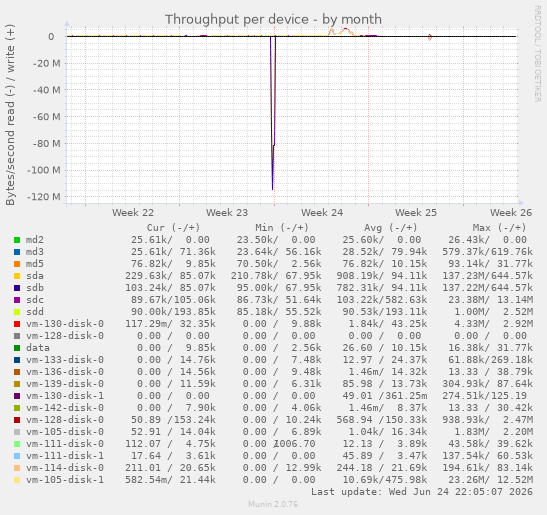The image size is (547, 515).
Task: Click the 'Avg (-/+)' column header
Action: tap(391, 228)
